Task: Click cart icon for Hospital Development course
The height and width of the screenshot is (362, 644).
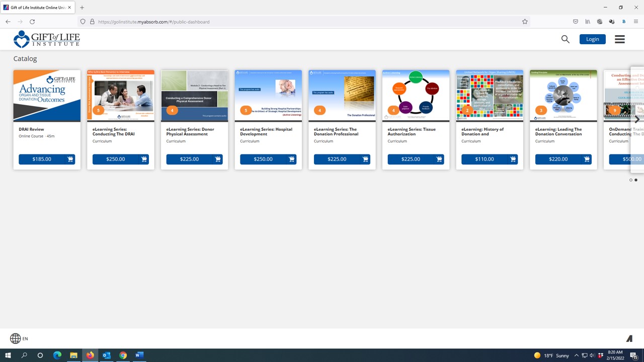Action: (292, 159)
